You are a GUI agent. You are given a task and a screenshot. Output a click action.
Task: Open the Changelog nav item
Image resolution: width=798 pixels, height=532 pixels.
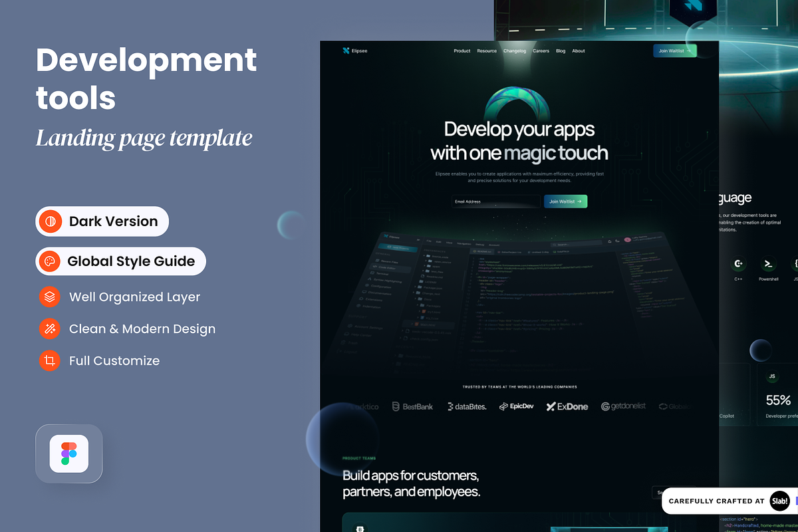click(x=515, y=51)
